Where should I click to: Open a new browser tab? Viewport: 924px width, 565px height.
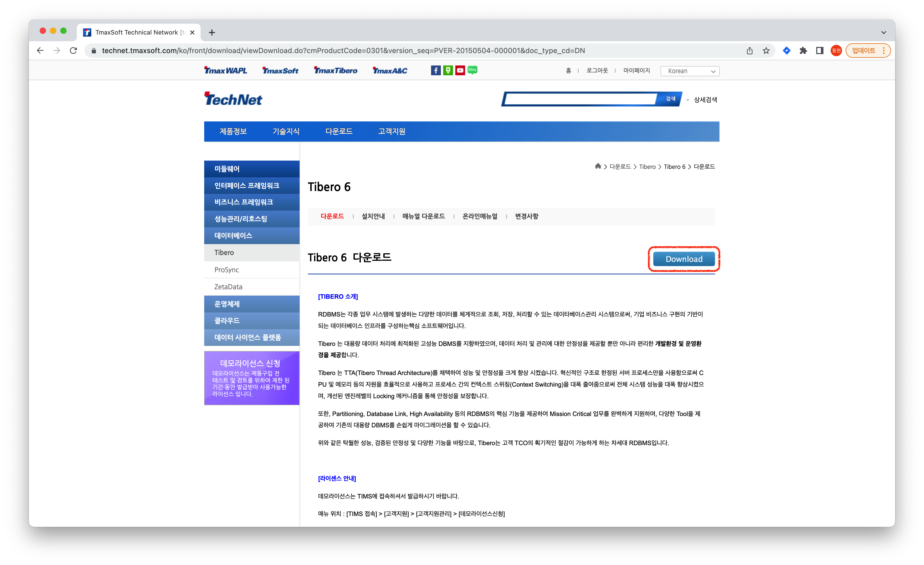[212, 33]
